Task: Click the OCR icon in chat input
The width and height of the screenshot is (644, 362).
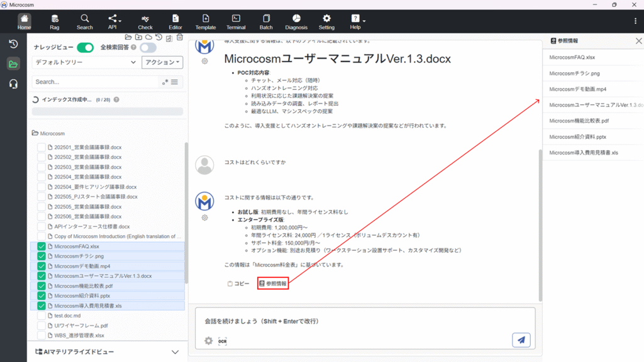Action: coord(222,341)
